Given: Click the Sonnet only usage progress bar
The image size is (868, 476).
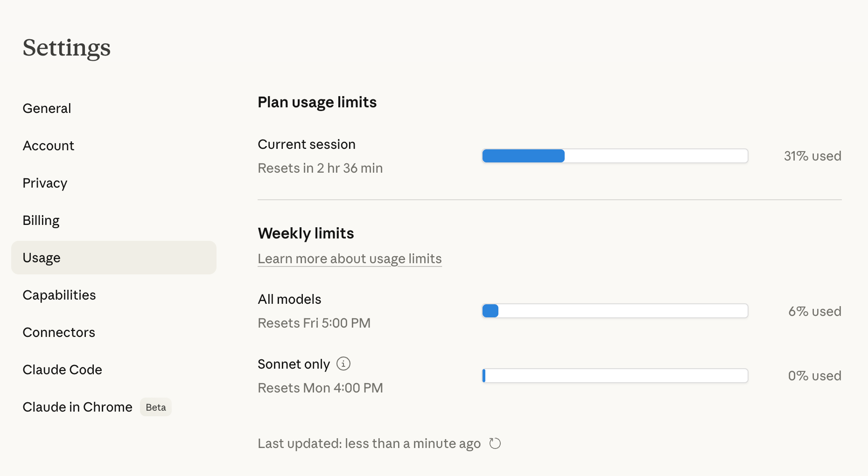Looking at the screenshot, I should coord(615,376).
